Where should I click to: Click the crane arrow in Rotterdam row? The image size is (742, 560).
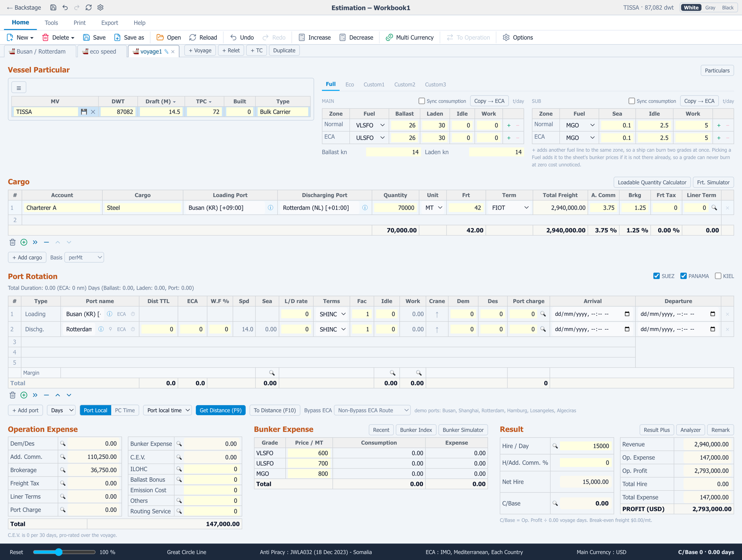437,329
